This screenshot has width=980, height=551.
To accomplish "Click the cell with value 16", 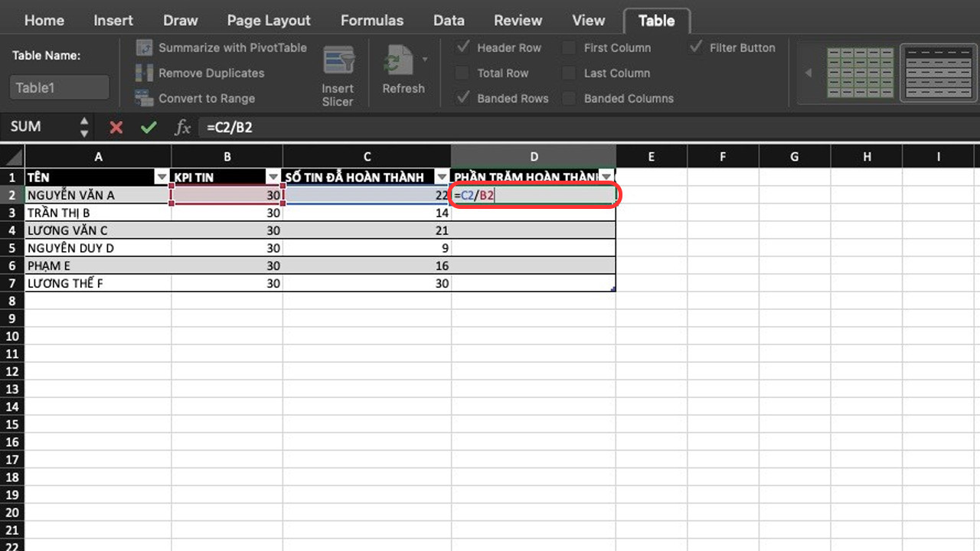I will pyautogui.click(x=367, y=265).
